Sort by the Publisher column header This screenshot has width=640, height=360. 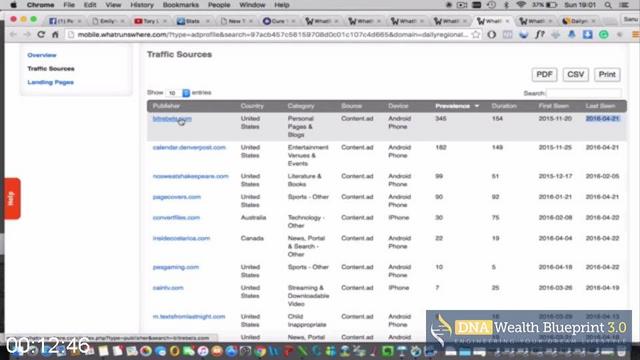[166, 106]
